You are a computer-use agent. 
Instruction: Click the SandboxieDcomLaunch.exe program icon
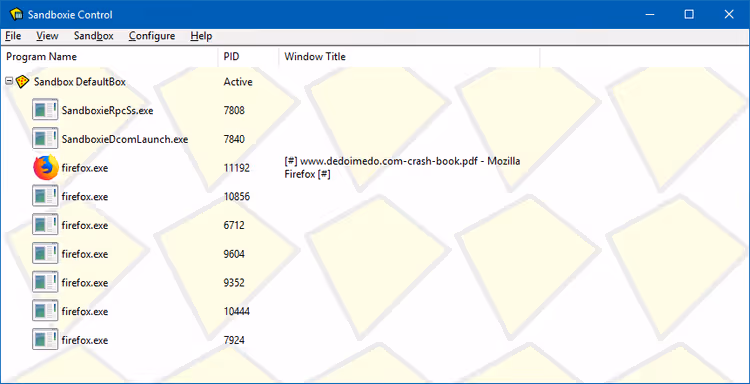coord(45,139)
